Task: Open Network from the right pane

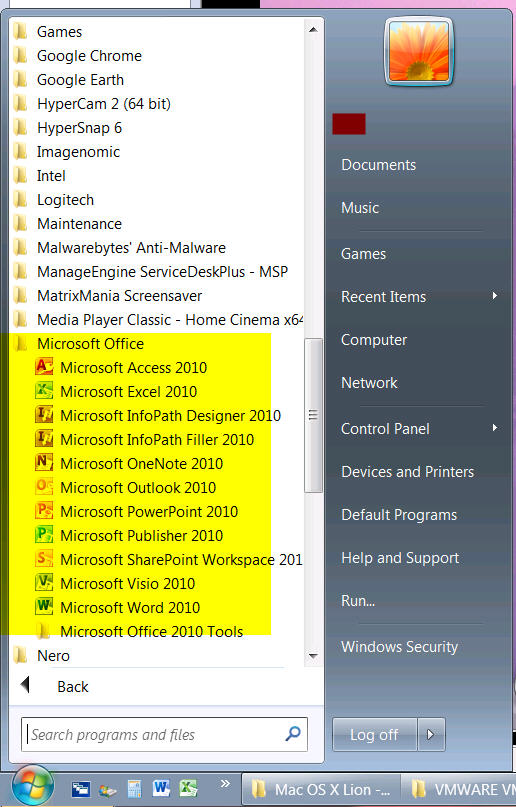Action: coord(369,382)
